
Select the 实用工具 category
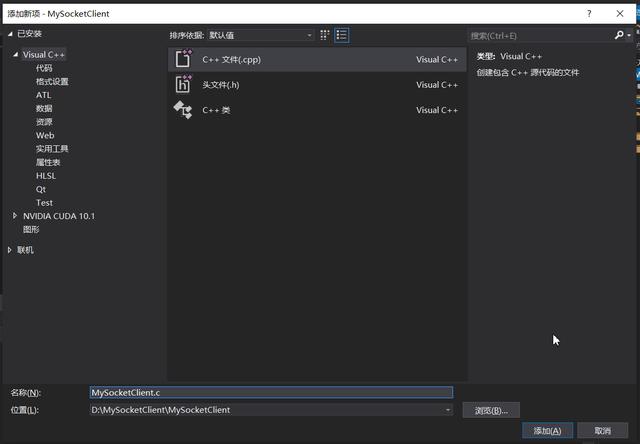point(52,149)
